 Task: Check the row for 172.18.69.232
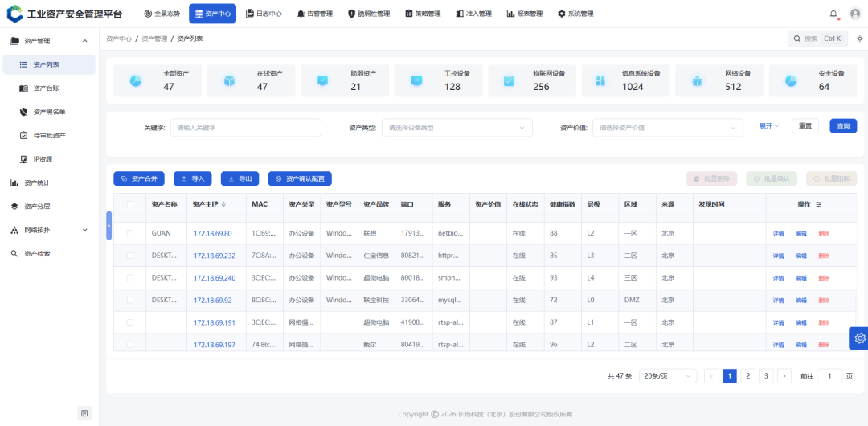point(130,256)
